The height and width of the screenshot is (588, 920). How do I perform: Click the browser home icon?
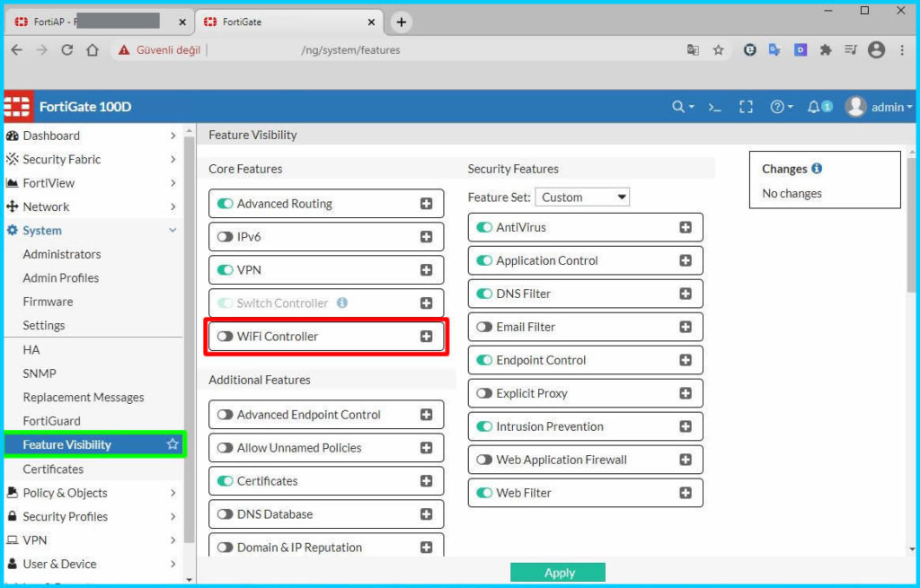(x=93, y=50)
